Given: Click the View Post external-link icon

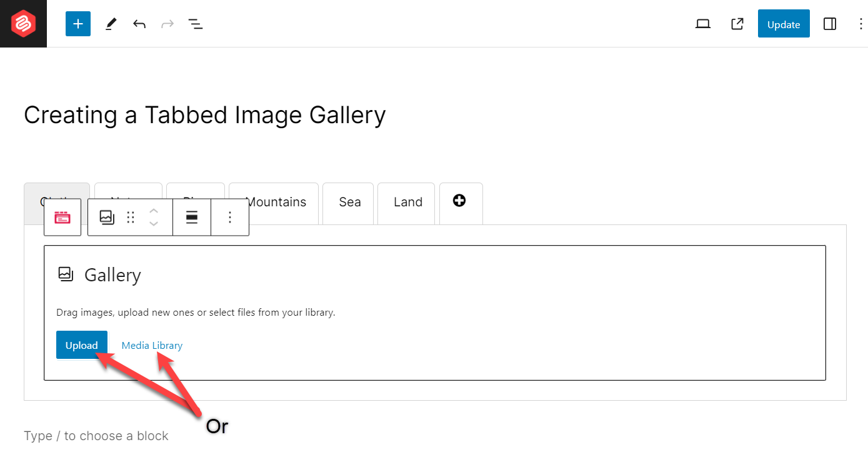Looking at the screenshot, I should coord(737,23).
